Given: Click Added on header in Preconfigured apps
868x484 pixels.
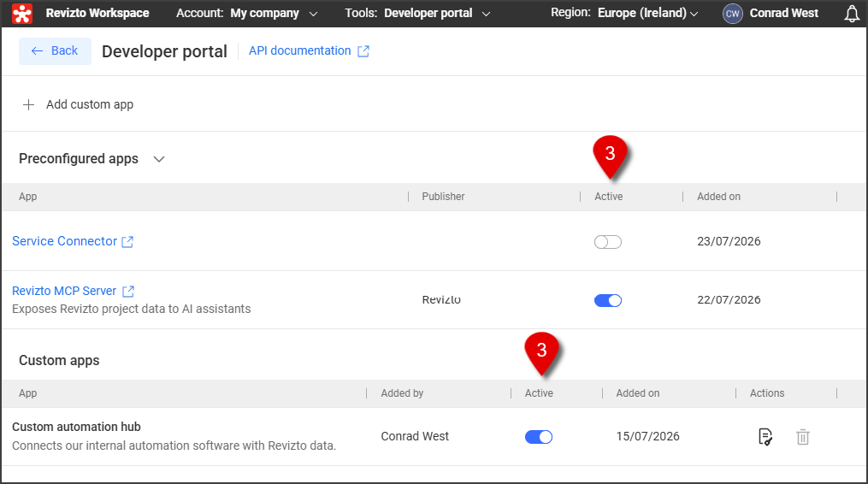Looking at the screenshot, I should coord(718,197).
